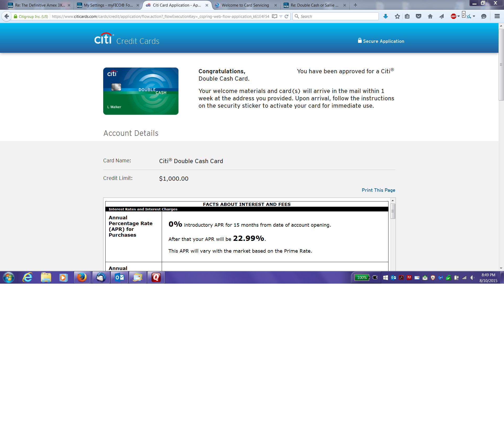Expand the tracker extension dropdown arrow
Image resolution: width=504 pixels, height=436 pixels.
click(x=474, y=16)
